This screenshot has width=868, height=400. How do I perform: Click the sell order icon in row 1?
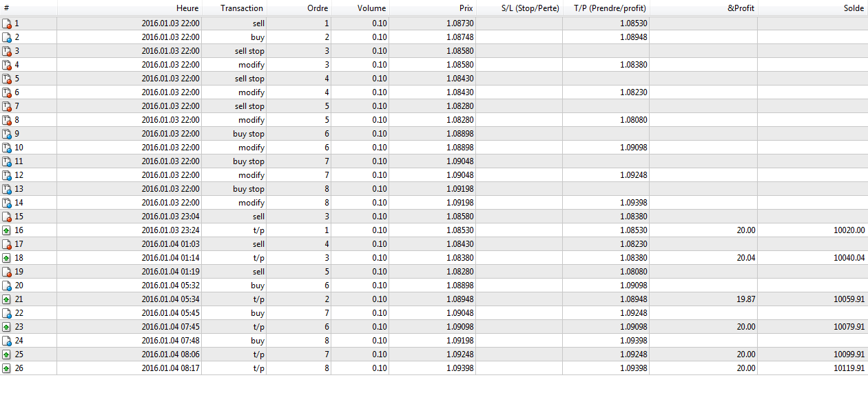[x=7, y=23]
